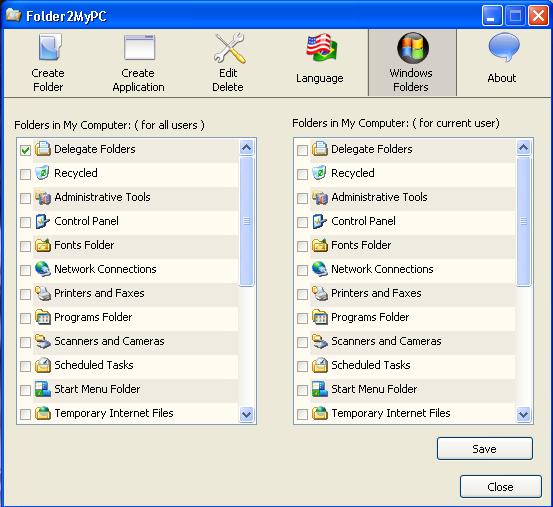Click the Control Panel icon in the all users list

pos(42,221)
